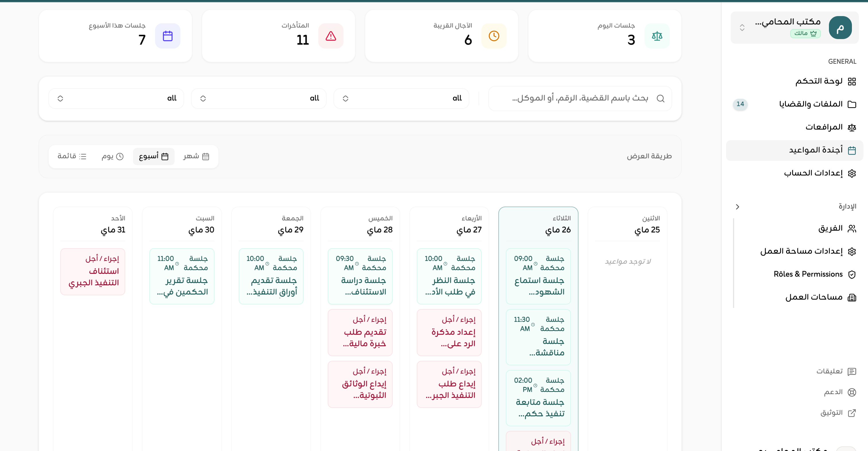The height and width of the screenshot is (451, 868).
Task: Click the المتأخرات count 11
Action: pos(302,40)
